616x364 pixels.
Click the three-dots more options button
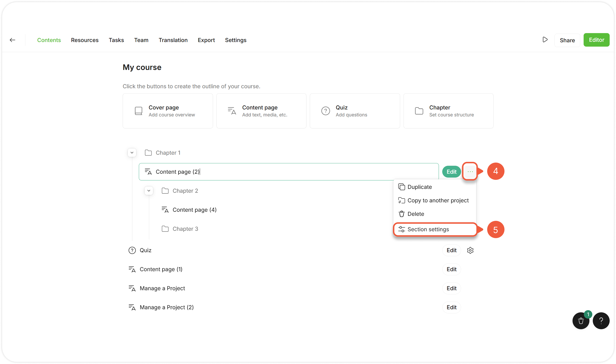470,171
